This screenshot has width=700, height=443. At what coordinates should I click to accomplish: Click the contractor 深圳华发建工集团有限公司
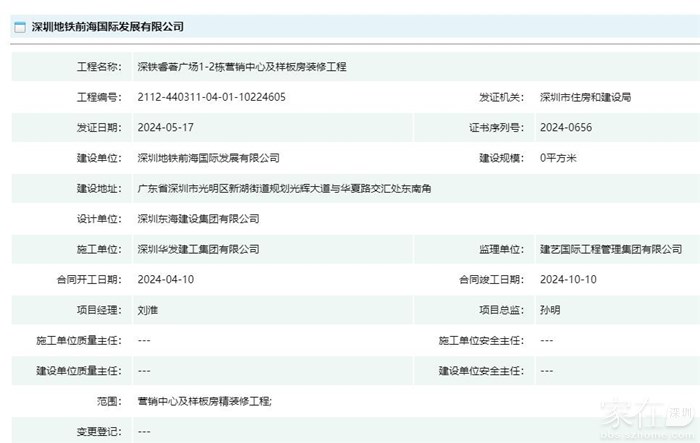pyautogui.click(x=198, y=249)
